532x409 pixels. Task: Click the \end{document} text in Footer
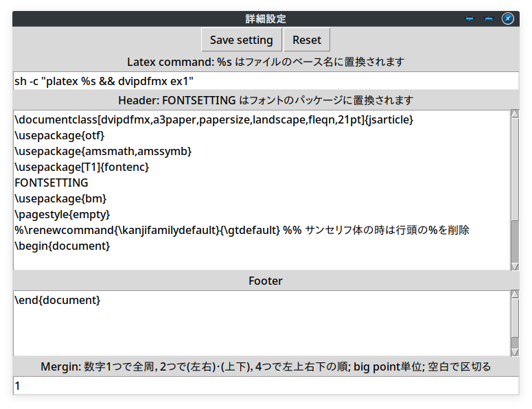[57, 301]
